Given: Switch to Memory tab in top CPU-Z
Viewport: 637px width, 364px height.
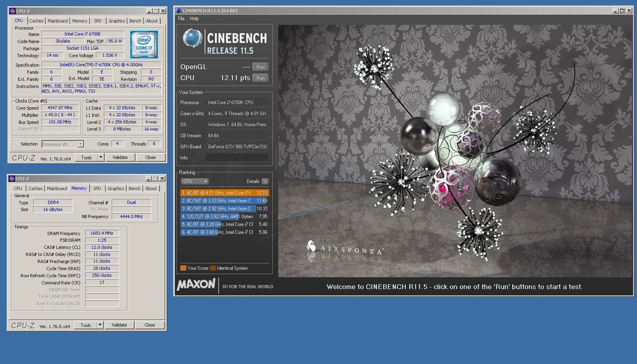Looking at the screenshot, I should click(x=80, y=21).
